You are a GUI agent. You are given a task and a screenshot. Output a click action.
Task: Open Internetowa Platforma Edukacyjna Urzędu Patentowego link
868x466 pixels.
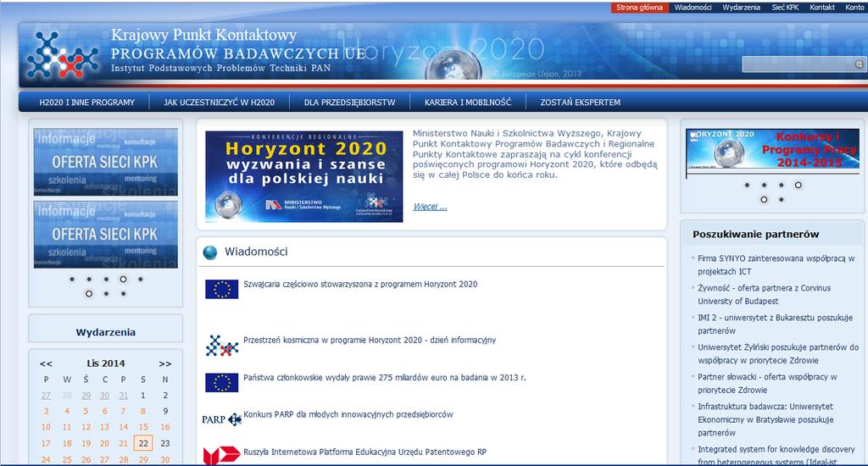pos(364,452)
